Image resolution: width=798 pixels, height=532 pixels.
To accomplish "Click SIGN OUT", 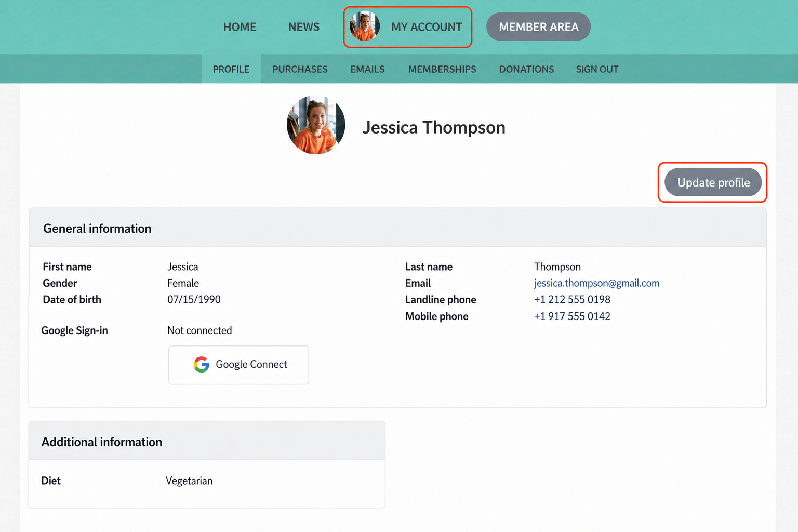I will point(597,69).
